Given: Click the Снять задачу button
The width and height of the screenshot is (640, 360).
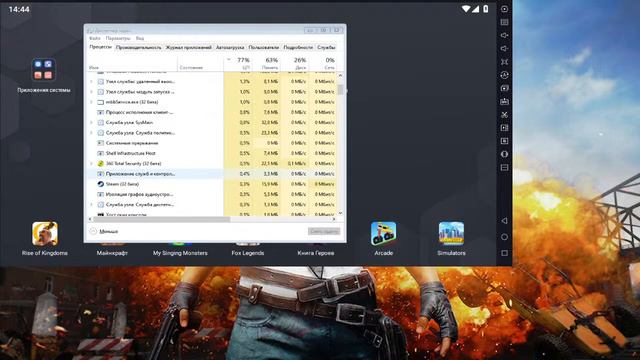Looking at the screenshot, I should pyautogui.click(x=324, y=231).
